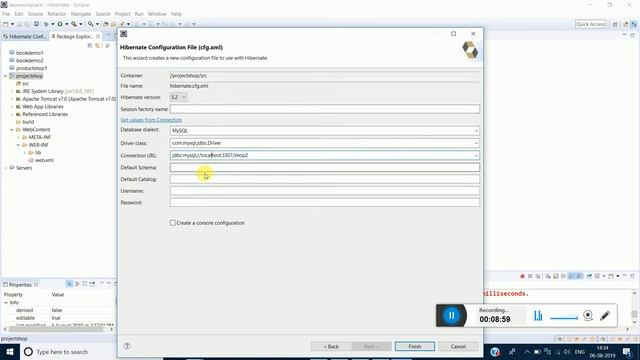Click the recorder audio levels icon
The height and width of the screenshot is (360, 640).
pos(538,315)
